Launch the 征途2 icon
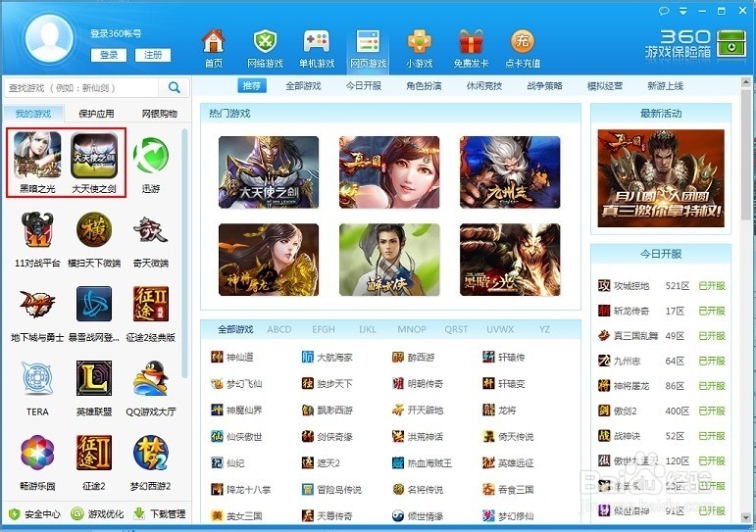 tap(94, 453)
